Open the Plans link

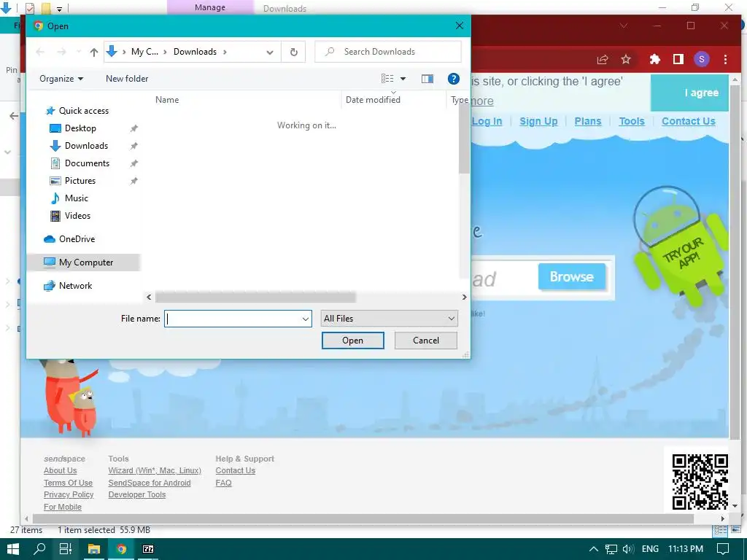coord(588,122)
